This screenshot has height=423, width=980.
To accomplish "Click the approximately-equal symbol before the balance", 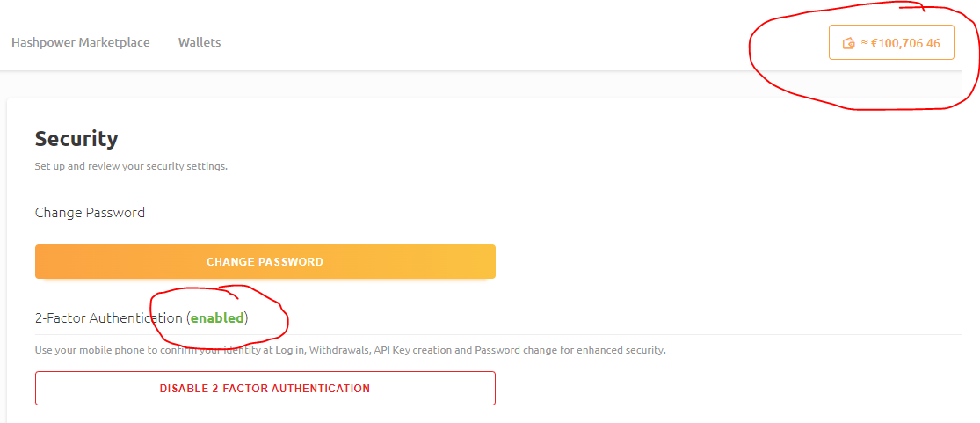I will pyautogui.click(x=865, y=43).
